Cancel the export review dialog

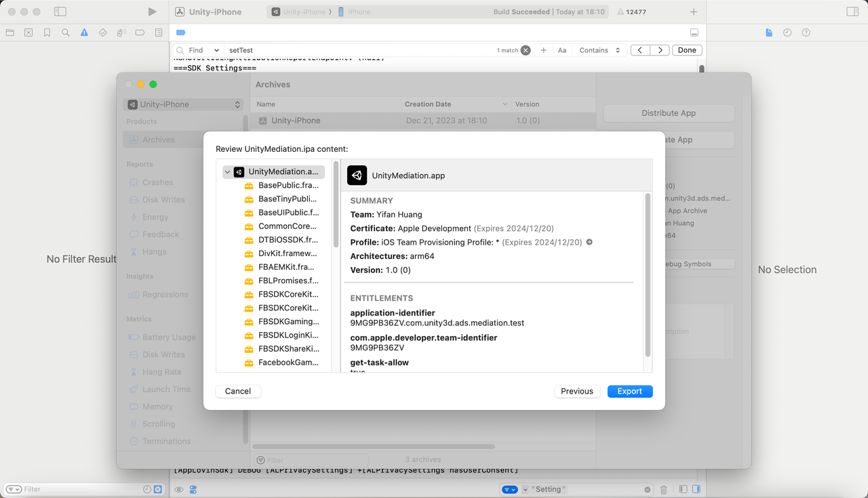[238, 391]
